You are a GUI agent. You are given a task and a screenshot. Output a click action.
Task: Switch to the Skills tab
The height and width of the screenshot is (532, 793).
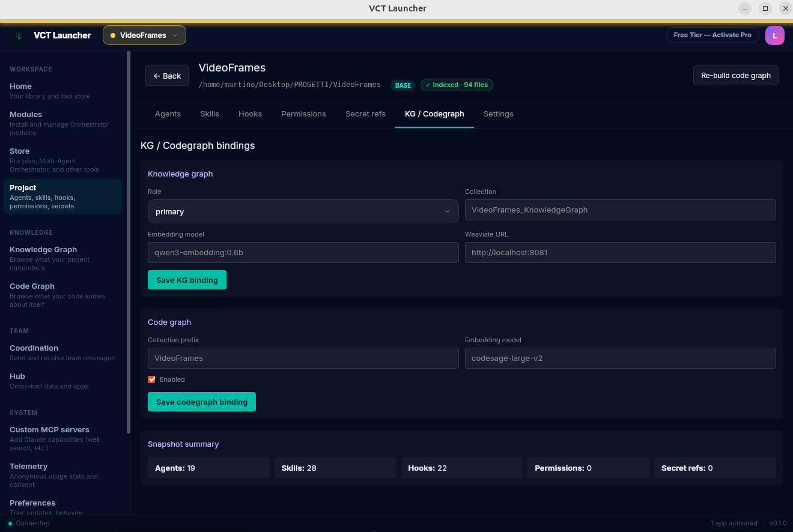click(x=210, y=114)
